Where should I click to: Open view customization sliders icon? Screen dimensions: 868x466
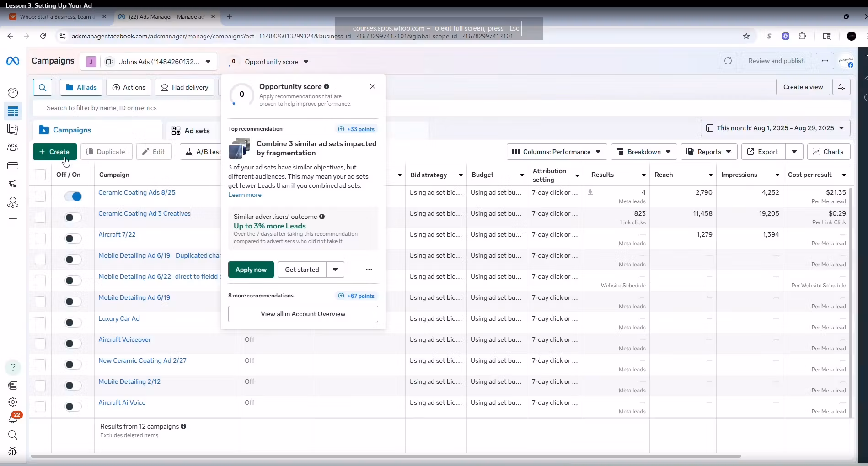tap(841, 87)
